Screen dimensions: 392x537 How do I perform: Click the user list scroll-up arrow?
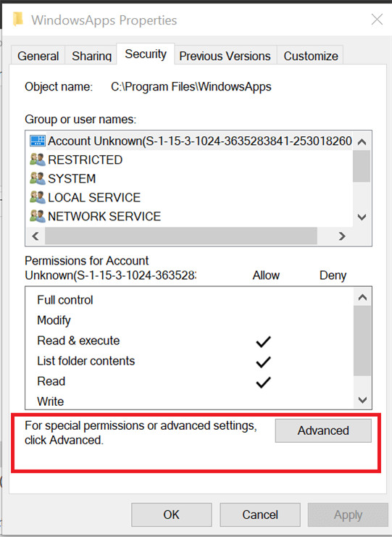tap(362, 141)
